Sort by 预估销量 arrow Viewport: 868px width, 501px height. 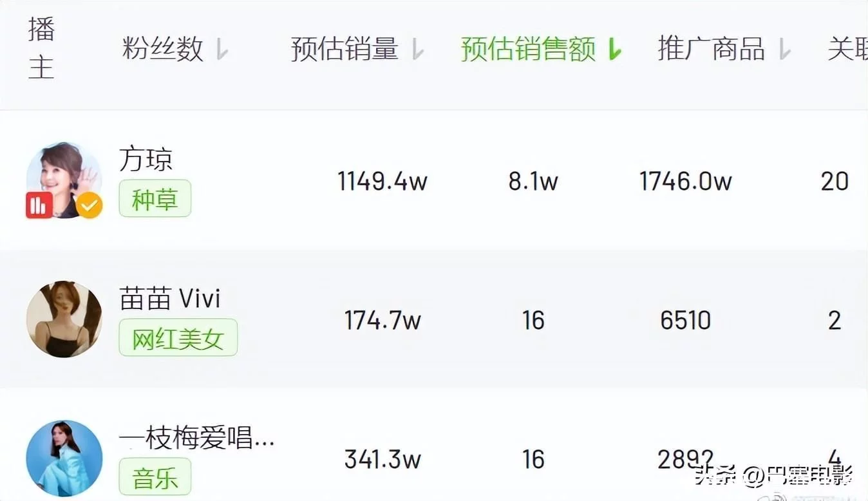pyautogui.click(x=418, y=49)
